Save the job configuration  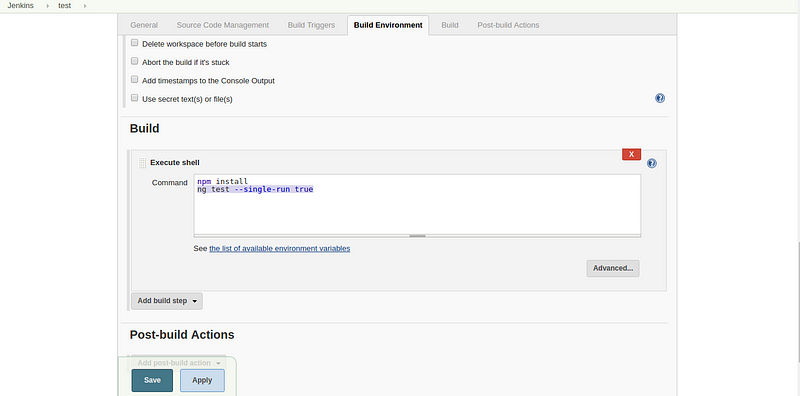click(152, 380)
